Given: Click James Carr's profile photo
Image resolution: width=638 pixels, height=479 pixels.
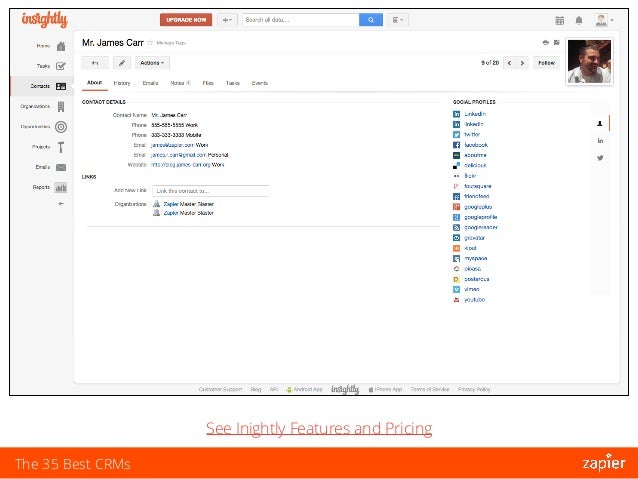Looking at the screenshot, I should pyautogui.click(x=589, y=61).
